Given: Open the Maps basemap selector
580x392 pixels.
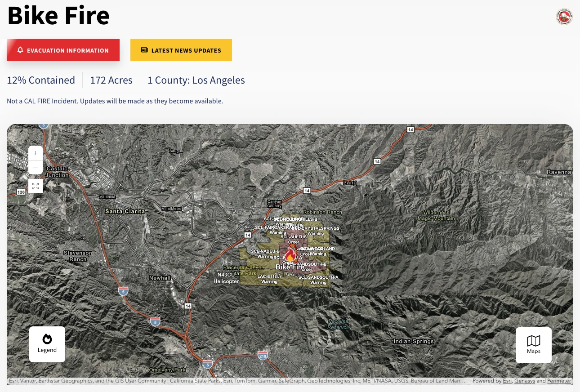Looking at the screenshot, I should [x=534, y=345].
